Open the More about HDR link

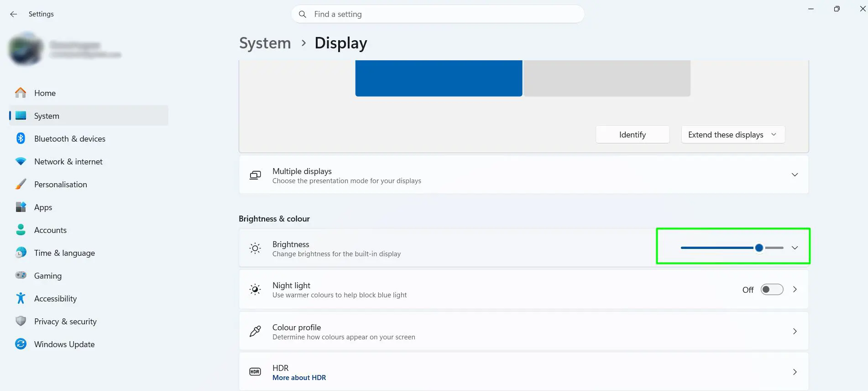point(299,378)
